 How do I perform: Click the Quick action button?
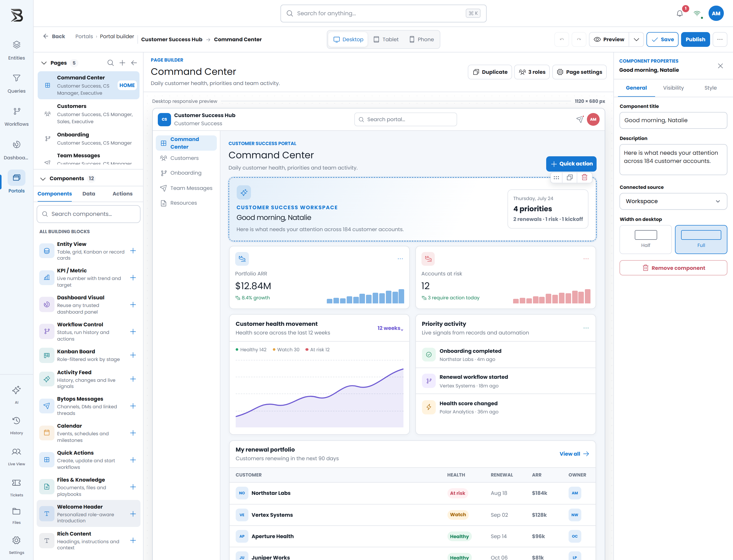[571, 164]
